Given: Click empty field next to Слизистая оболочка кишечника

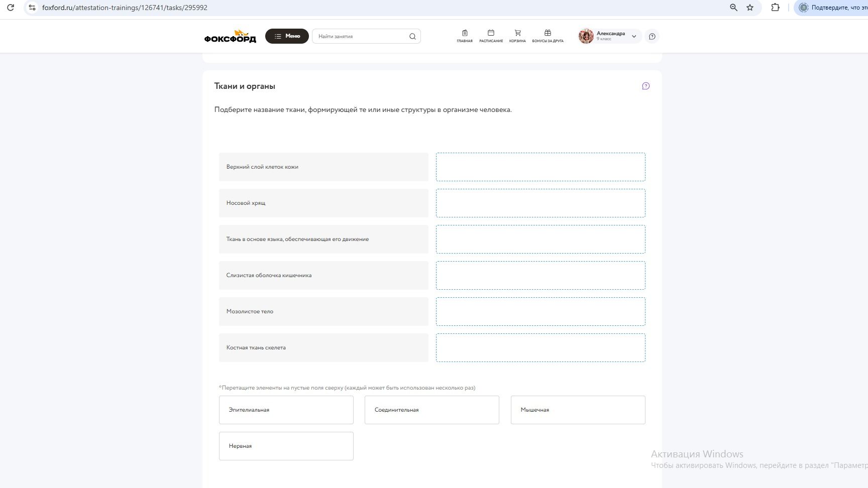Looking at the screenshot, I should tap(540, 275).
